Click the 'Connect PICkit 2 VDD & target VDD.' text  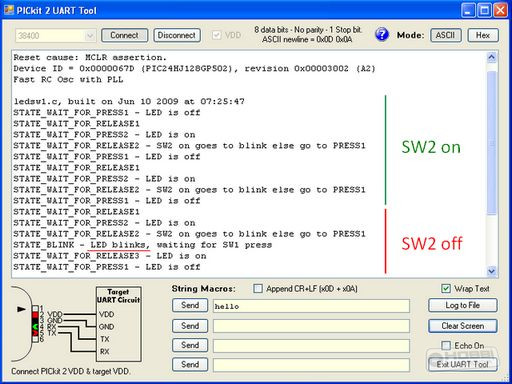71,371
